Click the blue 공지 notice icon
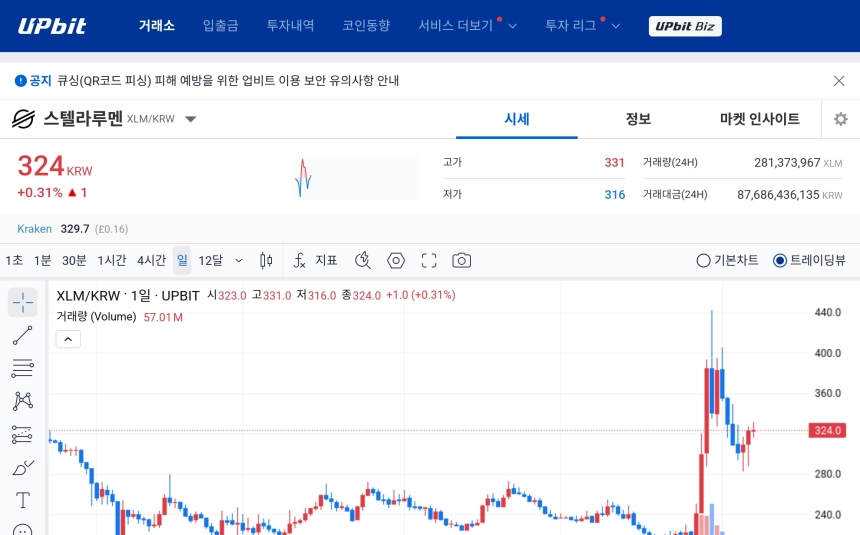This screenshot has height=535, width=860. (20, 81)
